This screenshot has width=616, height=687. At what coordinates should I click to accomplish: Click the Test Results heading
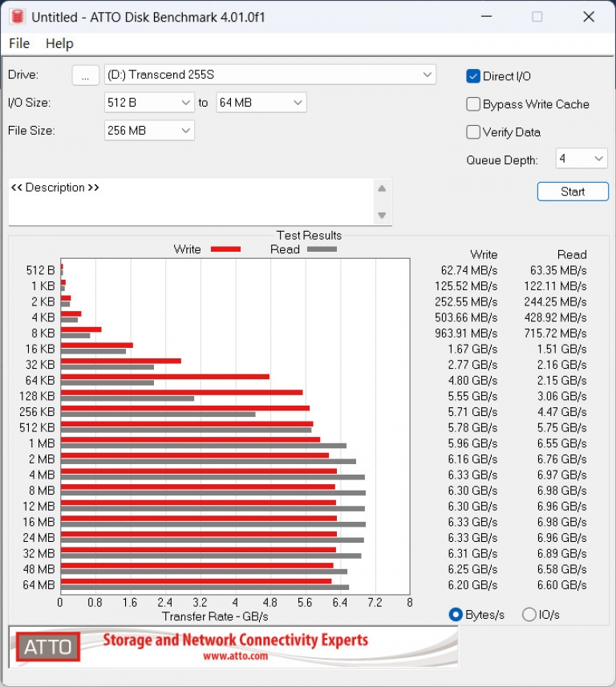tap(309, 236)
